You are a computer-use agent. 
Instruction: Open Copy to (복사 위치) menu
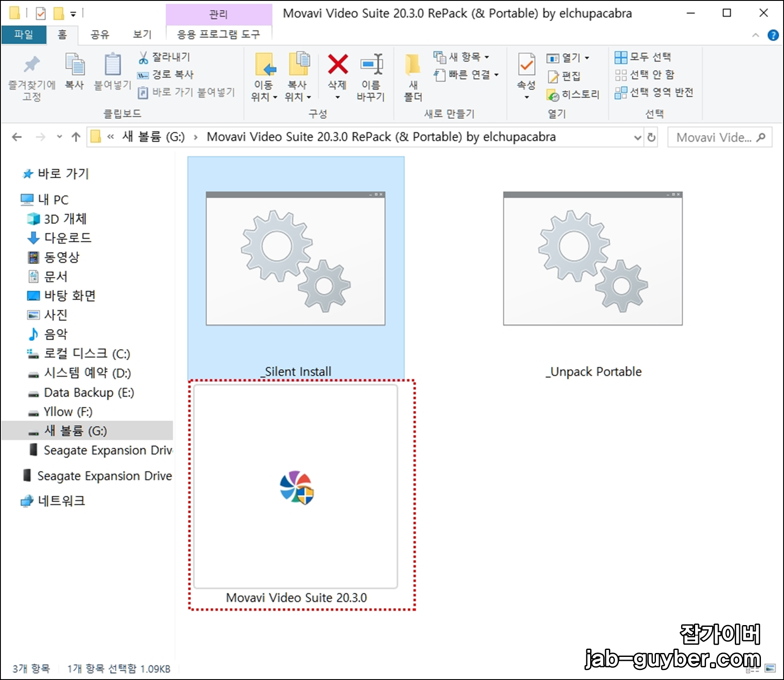click(298, 77)
